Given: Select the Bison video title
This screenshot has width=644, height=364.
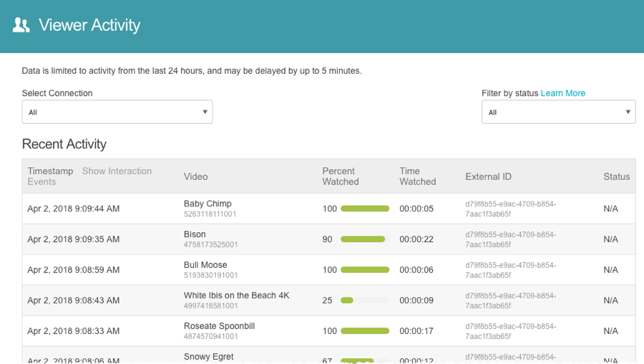Looking at the screenshot, I should click(x=195, y=234).
